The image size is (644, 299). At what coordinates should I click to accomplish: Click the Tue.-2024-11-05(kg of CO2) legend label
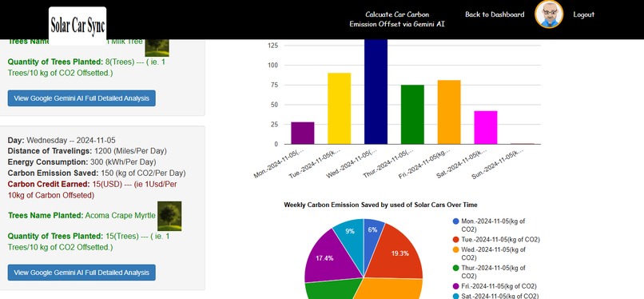coord(500,240)
